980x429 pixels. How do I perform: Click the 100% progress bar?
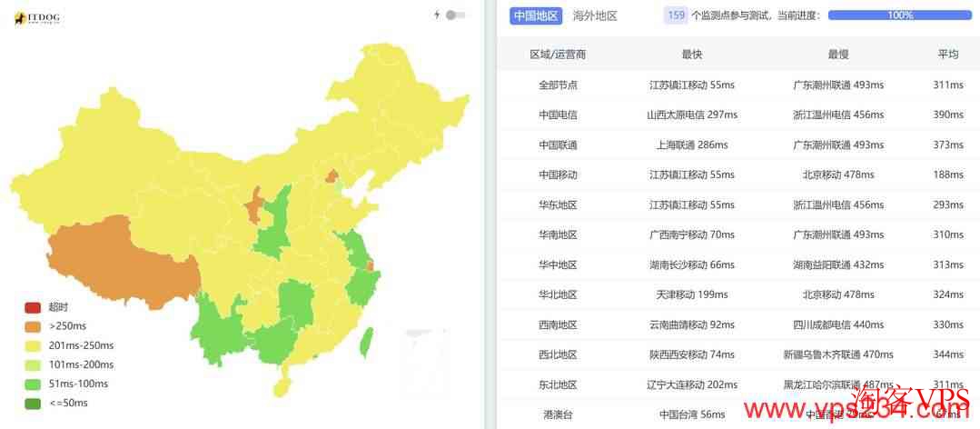coord(900,15)
